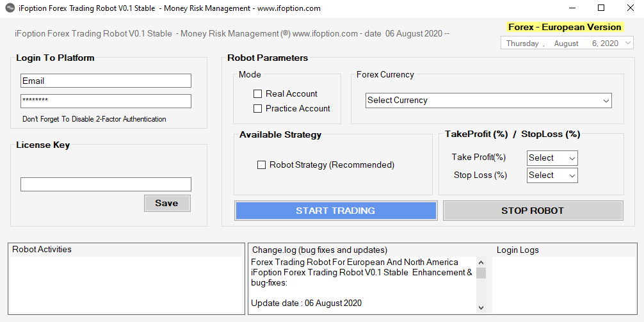
Task: Click the STOP ROBOT button
Action: point(533,211)
